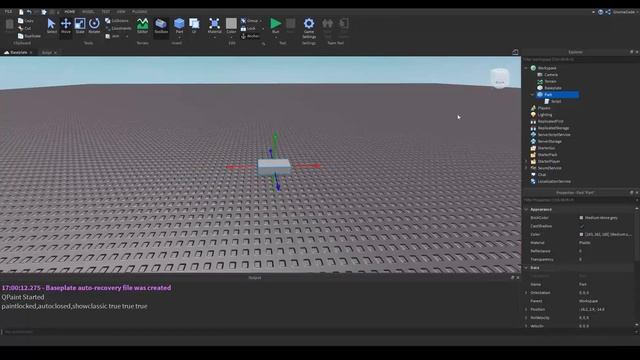This screenshot has height=360, width=640.
Task: Collapse the Data properties section
Action: point(526,268)
